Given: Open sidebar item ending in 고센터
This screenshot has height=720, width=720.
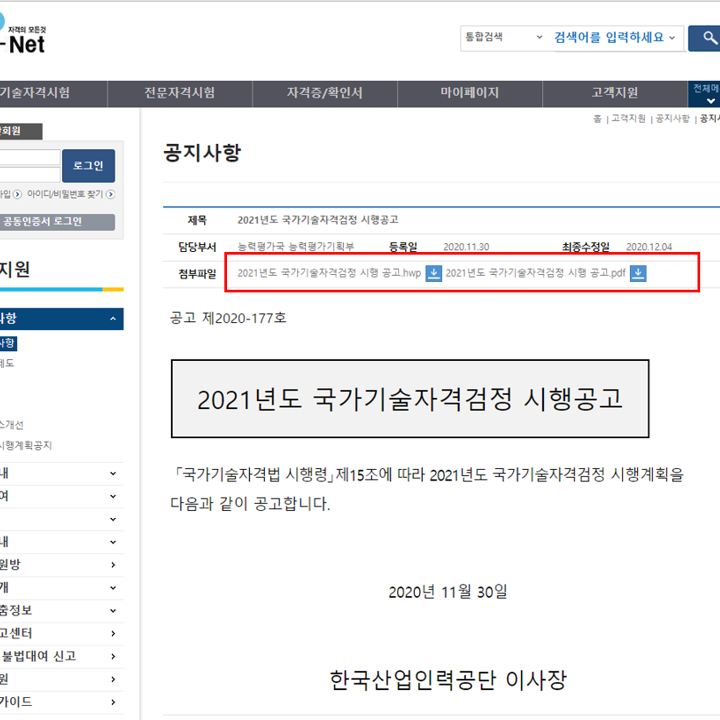Looking at the screenshot, I should point(62,634).
